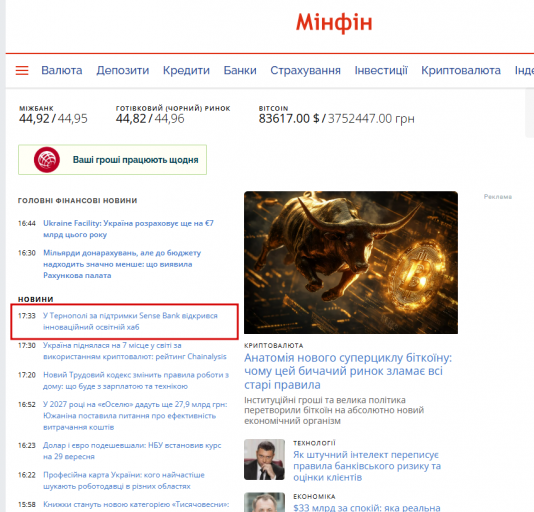Click the Головні фінансові новини heading

click(x=77, y=201)
